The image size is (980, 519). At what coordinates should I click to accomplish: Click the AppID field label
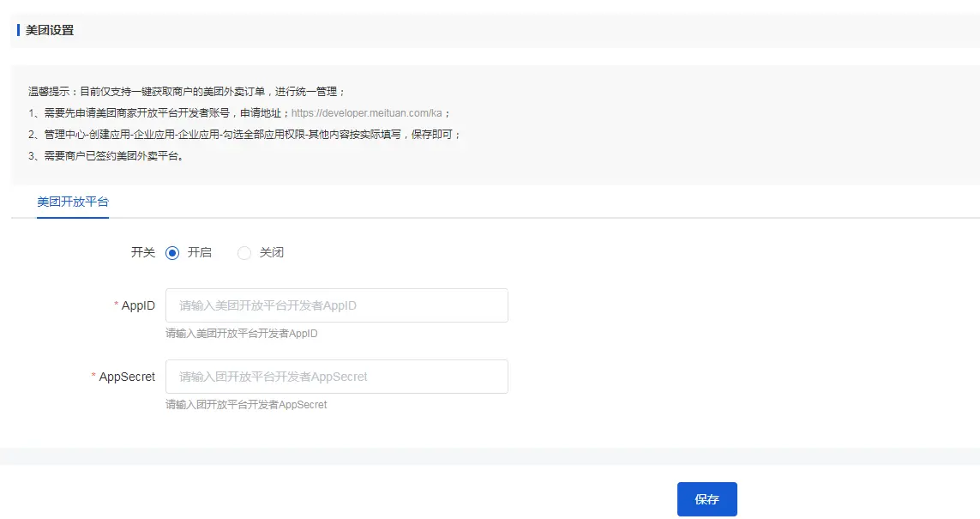[138, 305]
